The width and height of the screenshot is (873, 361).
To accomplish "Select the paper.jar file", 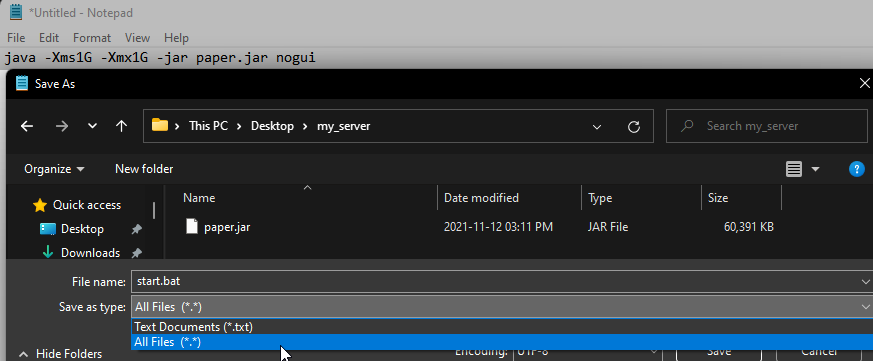I will coord(227,227).
